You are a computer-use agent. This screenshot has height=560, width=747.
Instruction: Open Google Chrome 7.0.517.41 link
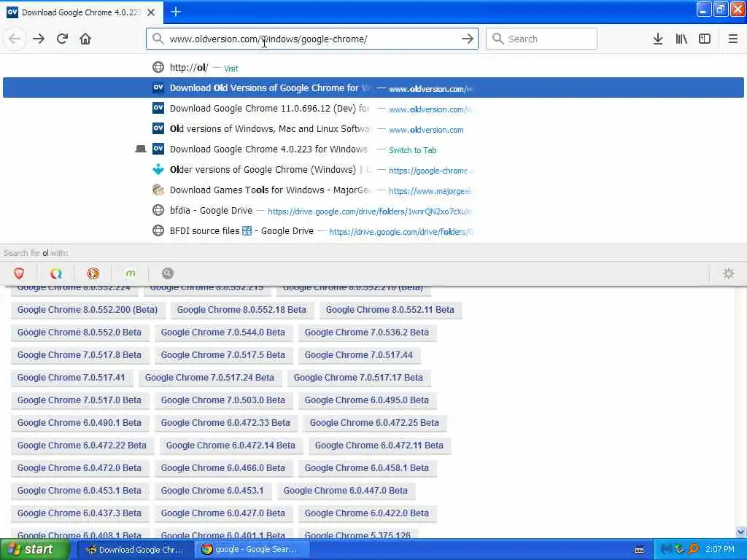[x=71, y=378]
